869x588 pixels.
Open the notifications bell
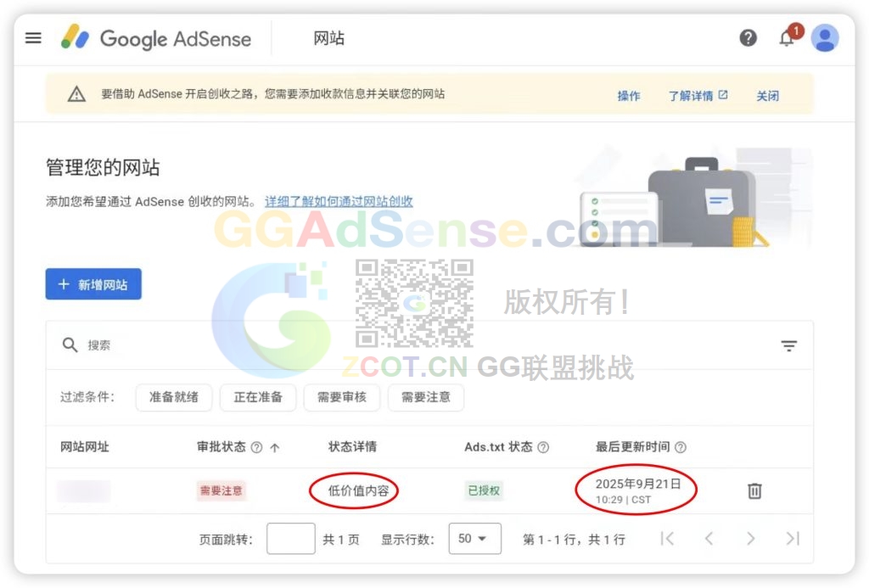click(x=787, y=38)
